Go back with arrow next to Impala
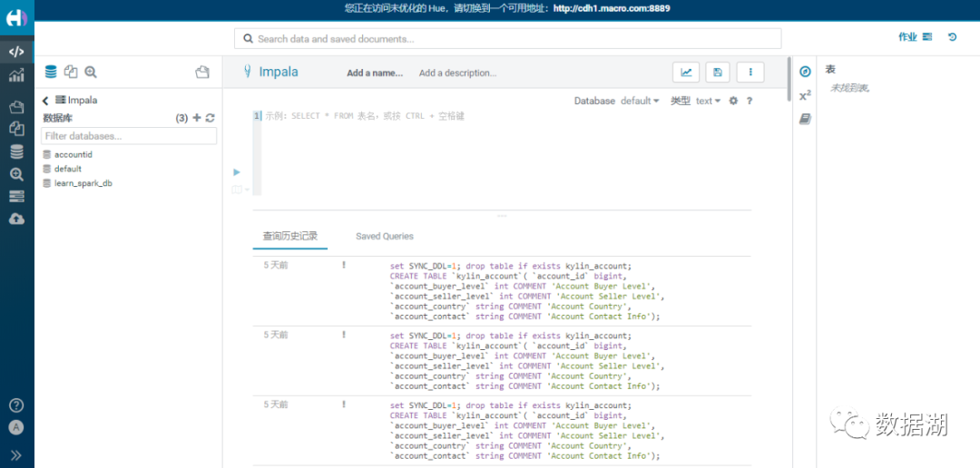 pyautogui.click(x=45, y=101)
